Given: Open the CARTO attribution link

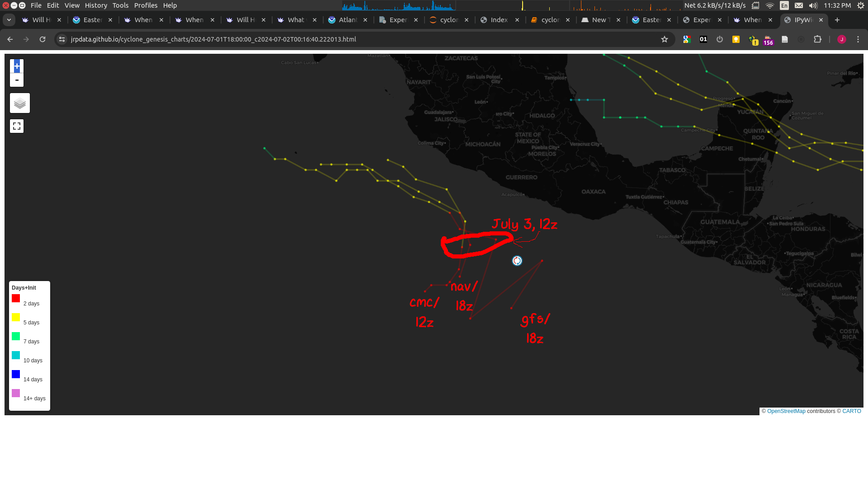Looking at the screenshot, I should [852, 411].
